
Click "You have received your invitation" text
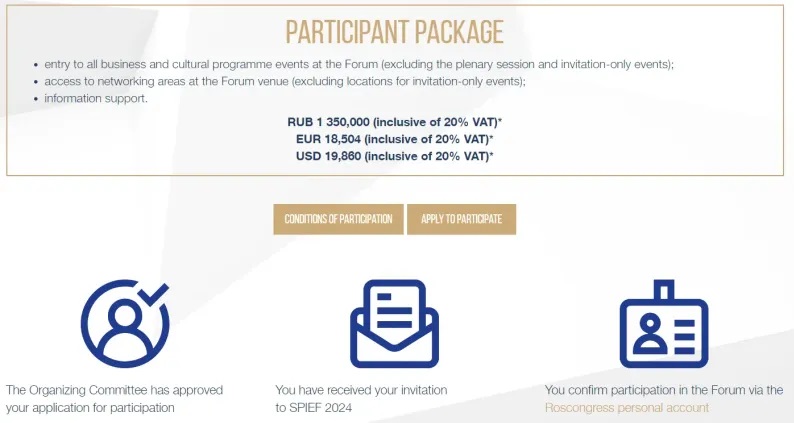tap(361, 390)
